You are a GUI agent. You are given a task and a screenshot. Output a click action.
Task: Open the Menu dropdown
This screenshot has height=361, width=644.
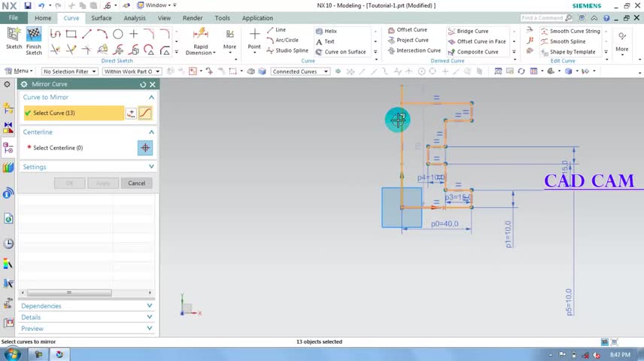point(19,71)
